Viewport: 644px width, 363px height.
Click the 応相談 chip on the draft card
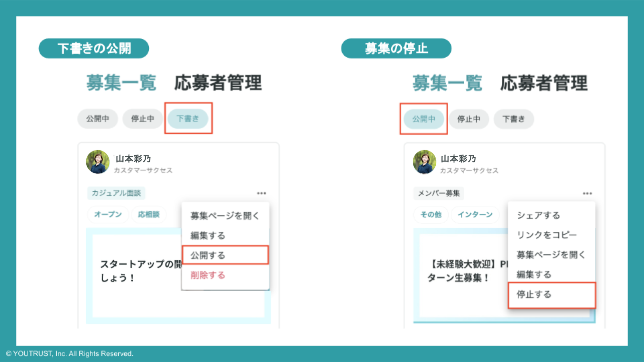coord(149,214)
